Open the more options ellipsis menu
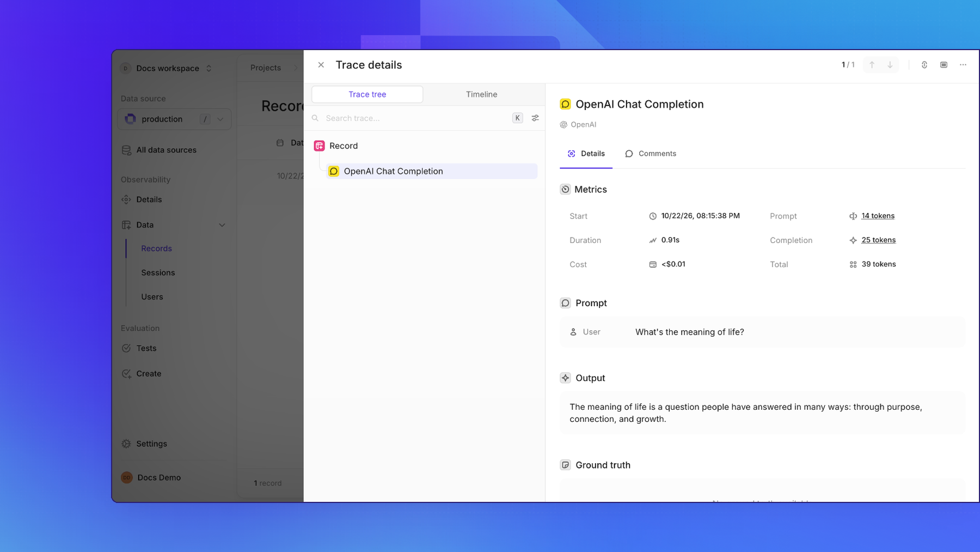The width and height of the screenshot is (980, 552). 963,65
